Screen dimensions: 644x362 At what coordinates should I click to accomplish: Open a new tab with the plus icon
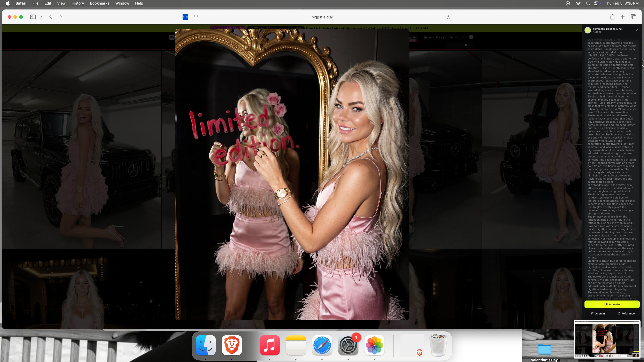622,17
